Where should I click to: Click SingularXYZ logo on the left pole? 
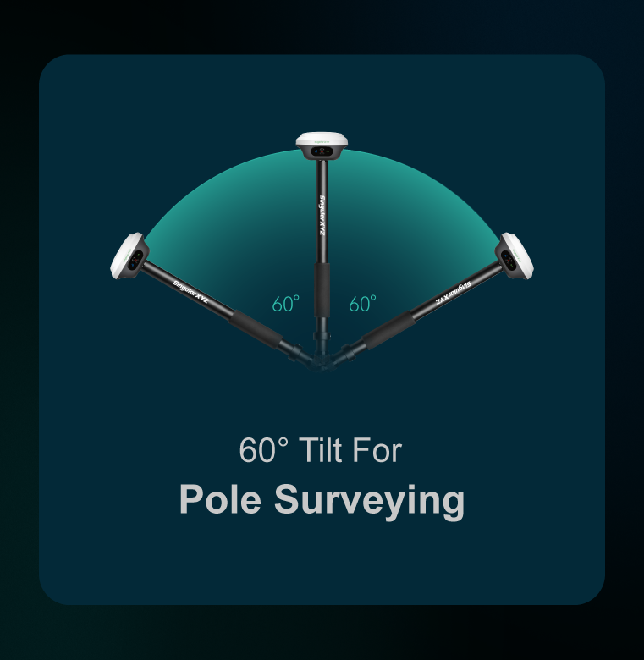tap(190, 292)
